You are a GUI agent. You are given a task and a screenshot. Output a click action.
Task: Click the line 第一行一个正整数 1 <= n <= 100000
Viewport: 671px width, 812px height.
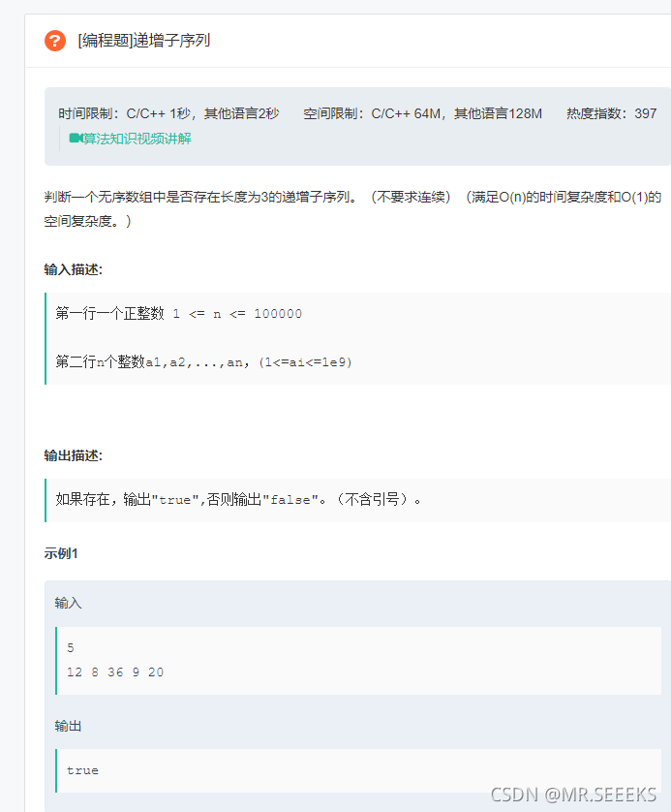178,313
